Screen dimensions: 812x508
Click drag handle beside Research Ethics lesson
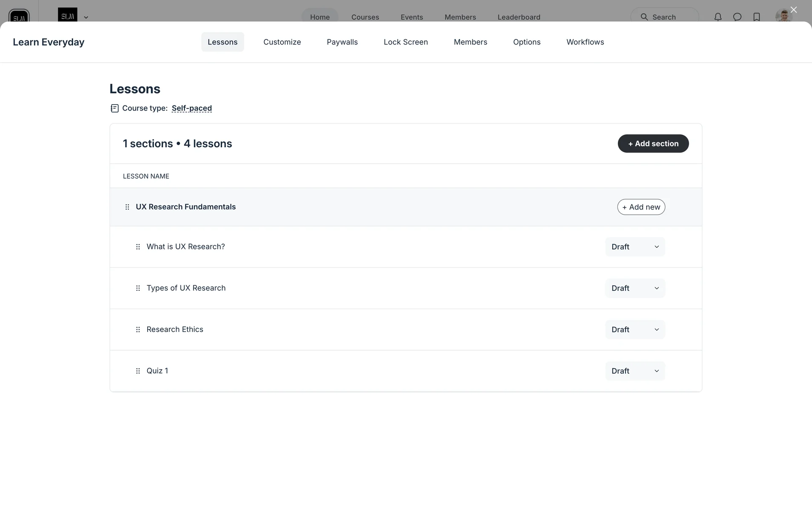pos(138,329)
